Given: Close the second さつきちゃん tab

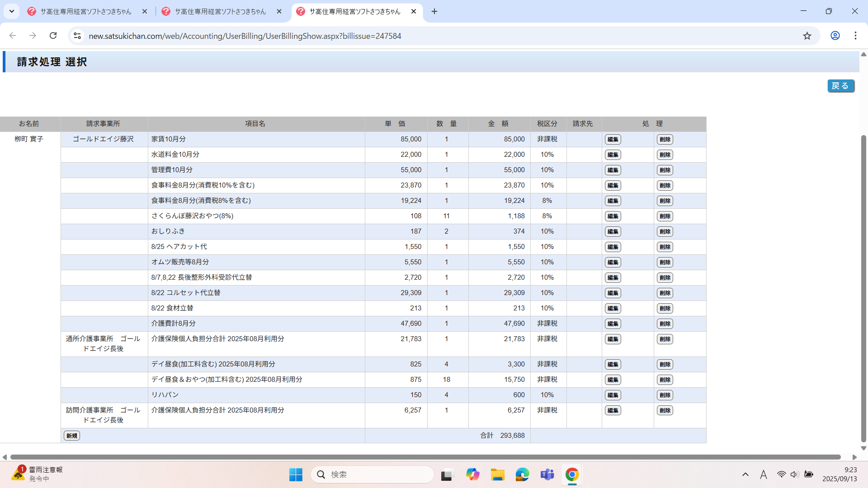Looking at the screenshot, I should pos(279,11).
